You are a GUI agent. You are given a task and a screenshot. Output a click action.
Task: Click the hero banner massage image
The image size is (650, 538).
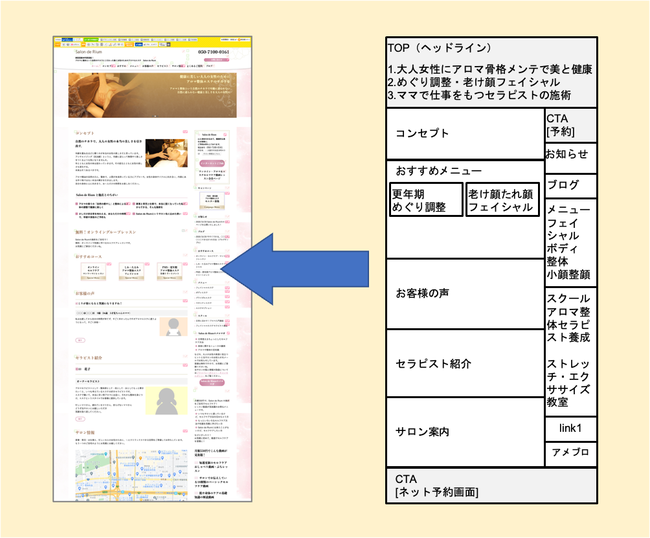150,95
